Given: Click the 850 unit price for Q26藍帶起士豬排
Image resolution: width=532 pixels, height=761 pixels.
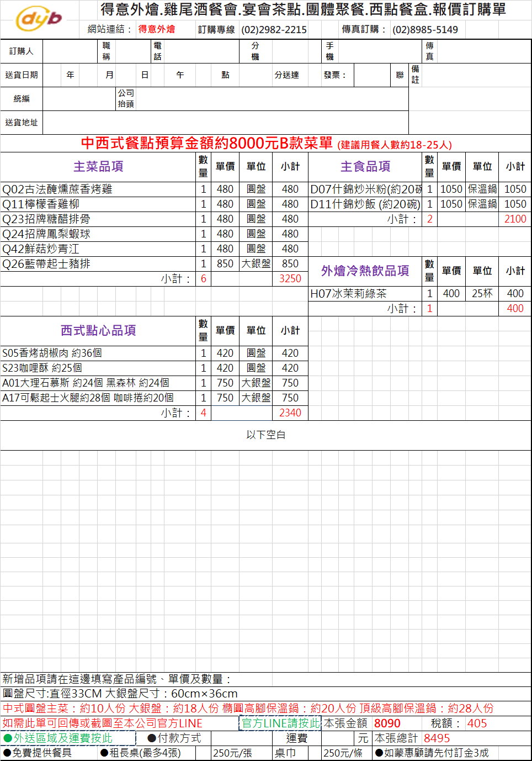Looking at the screenshot, I should 225,263.
